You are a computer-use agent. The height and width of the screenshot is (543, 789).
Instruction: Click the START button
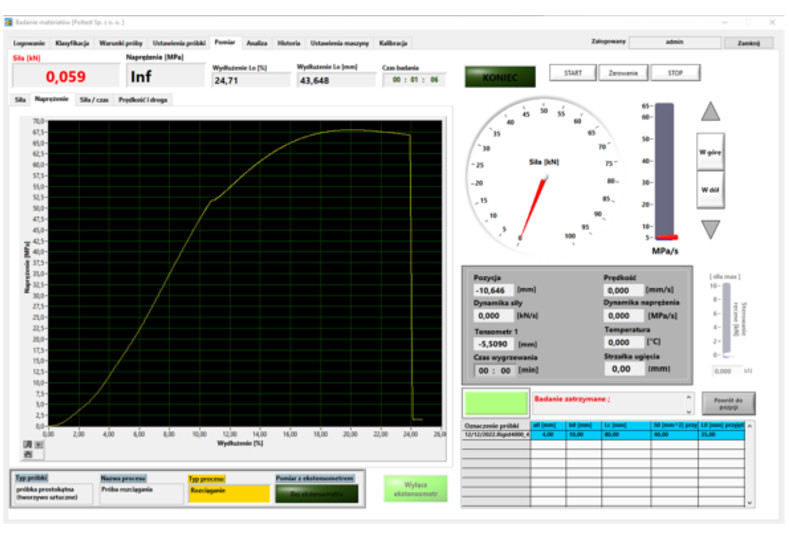(x=573, y=73)
